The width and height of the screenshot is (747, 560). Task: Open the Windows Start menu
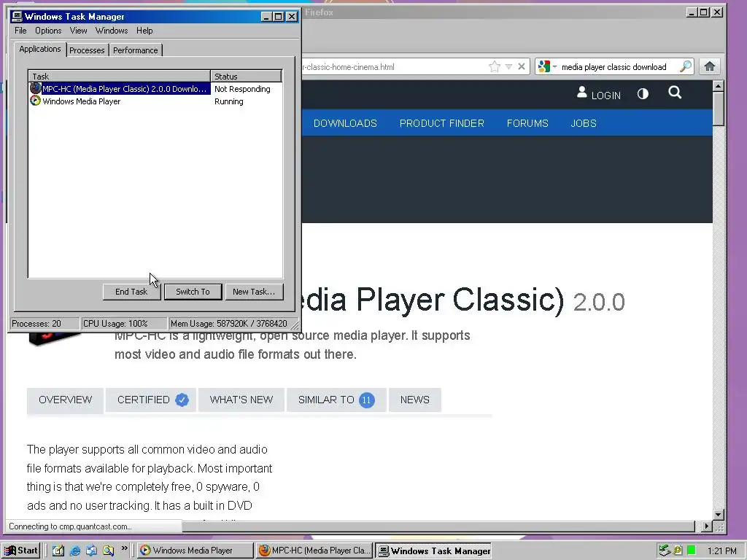(x=20, y=551)
